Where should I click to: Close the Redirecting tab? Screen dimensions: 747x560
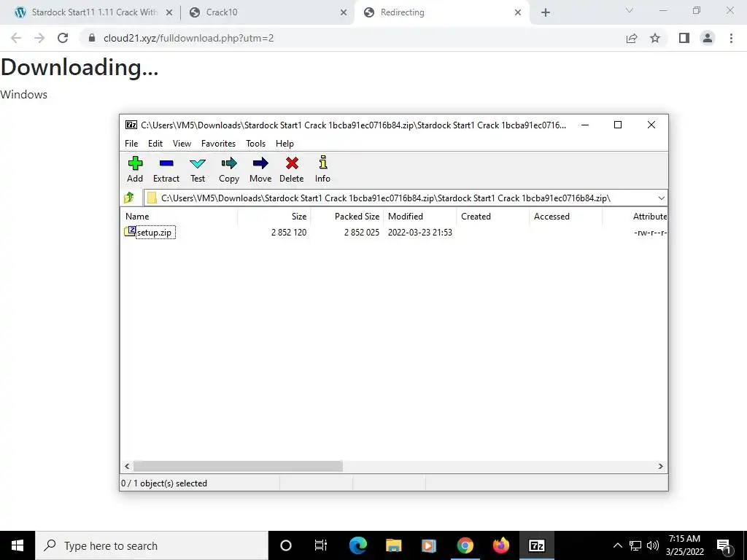pos(518,12)
